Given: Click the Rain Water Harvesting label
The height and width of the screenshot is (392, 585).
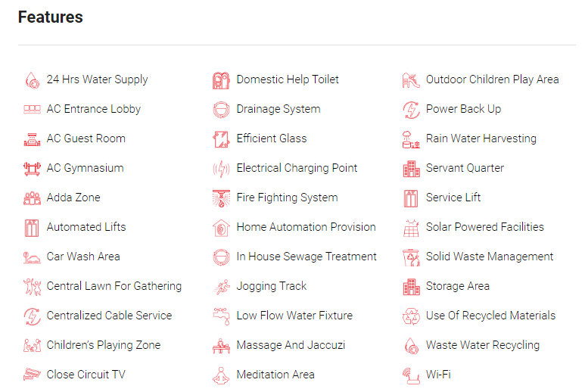Looking at the screenshot, I should point(481,138).
